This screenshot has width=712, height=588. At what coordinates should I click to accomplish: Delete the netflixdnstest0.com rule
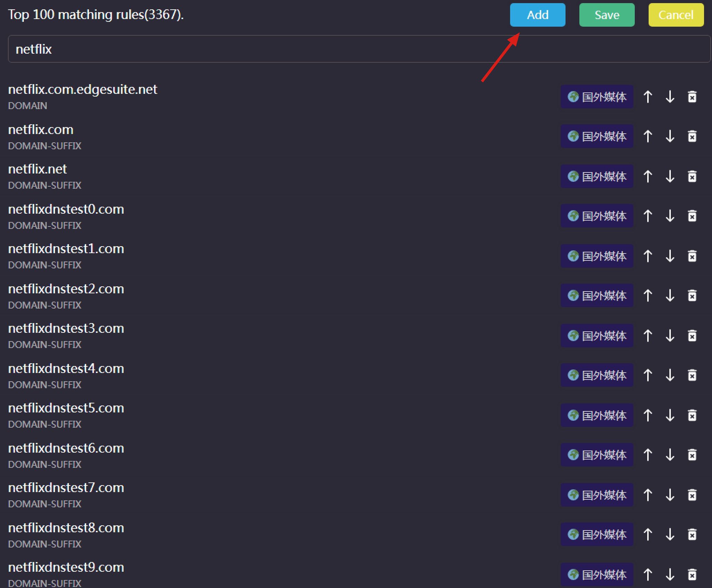click(692, 216)
